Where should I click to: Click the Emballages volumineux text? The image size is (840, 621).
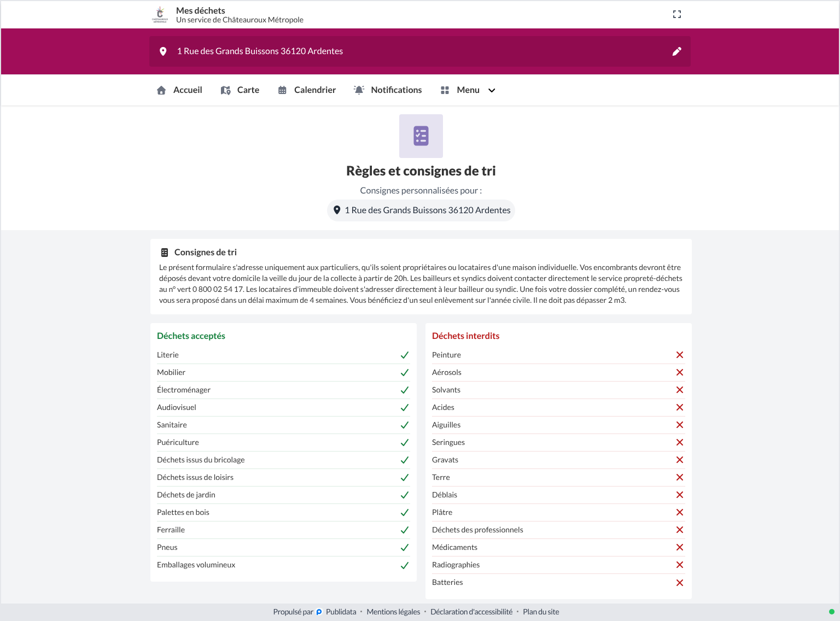(196, 565)
